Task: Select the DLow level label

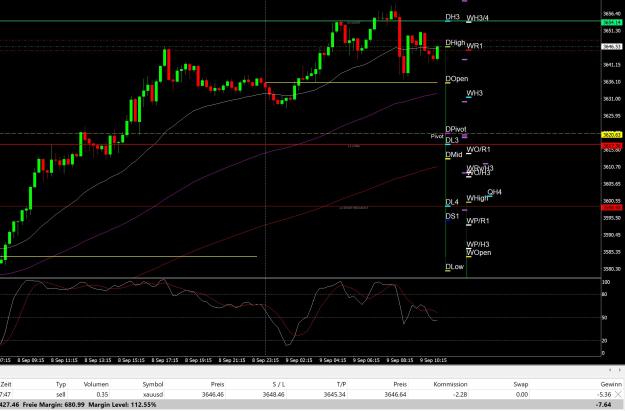Action: coord(454,267)
